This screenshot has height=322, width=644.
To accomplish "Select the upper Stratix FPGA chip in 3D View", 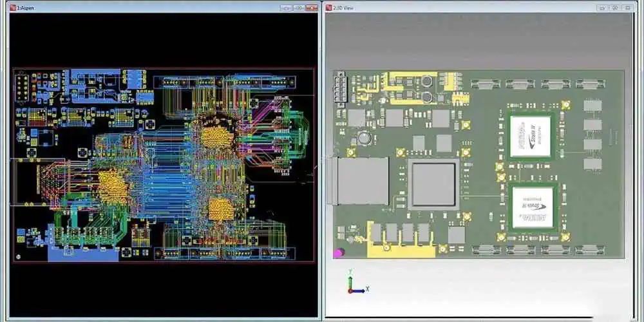I will pyautogui.click(x=530, y=137).
